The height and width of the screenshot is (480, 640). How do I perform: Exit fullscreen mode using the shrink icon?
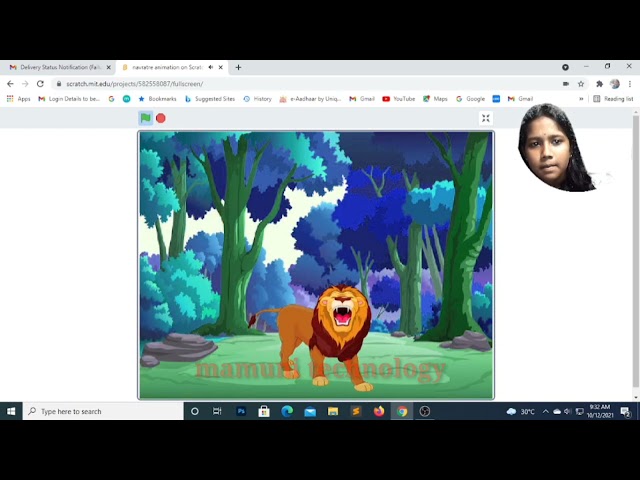[485, 118]
